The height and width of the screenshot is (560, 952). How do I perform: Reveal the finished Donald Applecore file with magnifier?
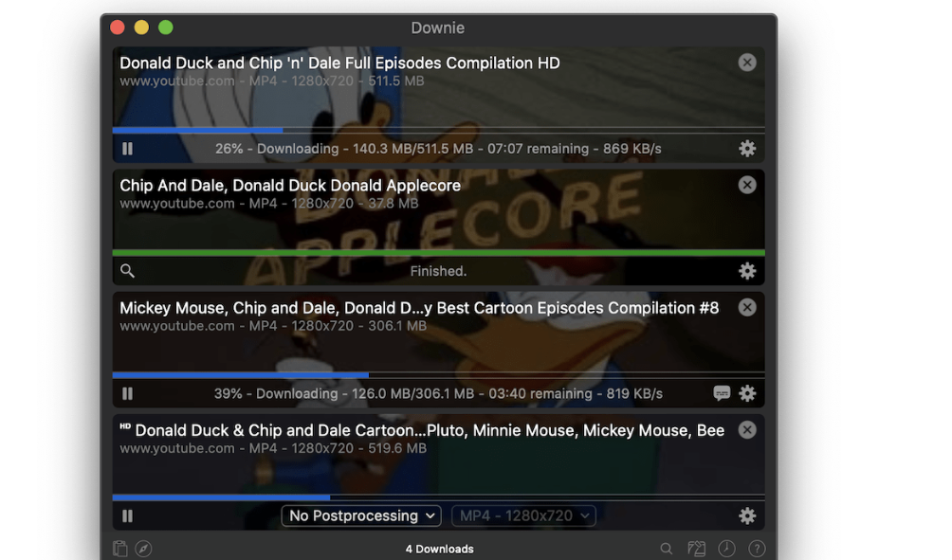[x=128, y=271]
